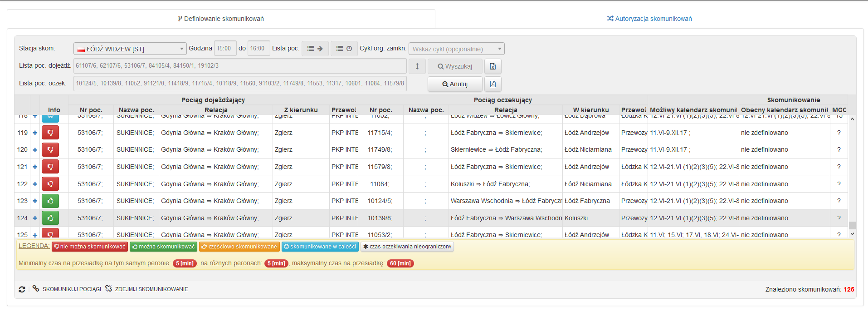The image size is (868, 322).
Task: Click the refresh icon in the bottom toolbar
Action: coord(22,289)
